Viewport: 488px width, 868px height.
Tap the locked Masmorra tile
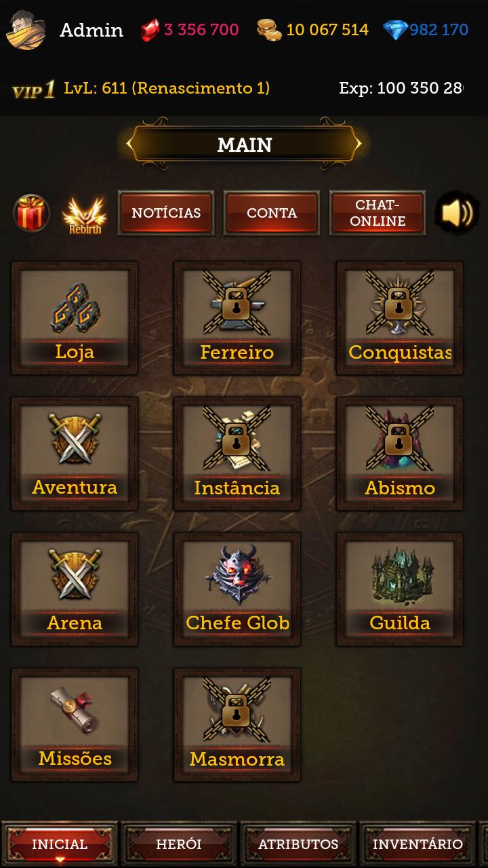point(237,725)
